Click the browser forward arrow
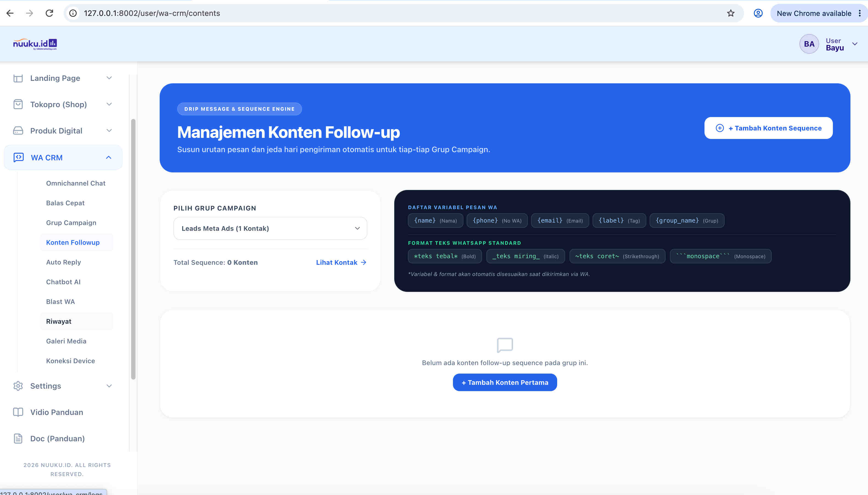This screenshot has width=868, height=495. pos(30,13)
